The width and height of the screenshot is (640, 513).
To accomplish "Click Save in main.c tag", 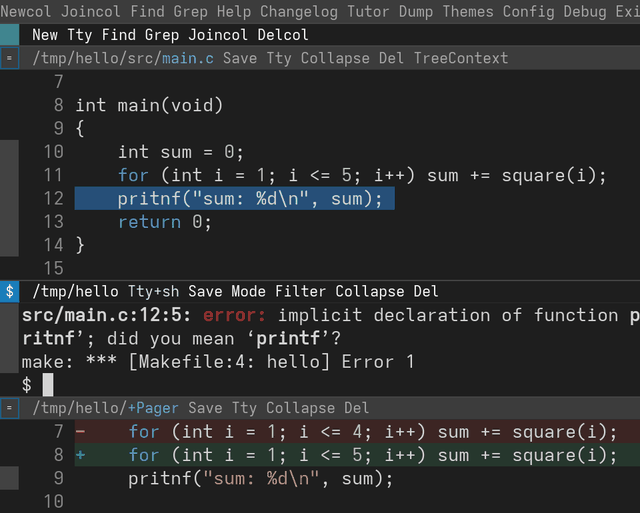I will [x=240, y=58].
